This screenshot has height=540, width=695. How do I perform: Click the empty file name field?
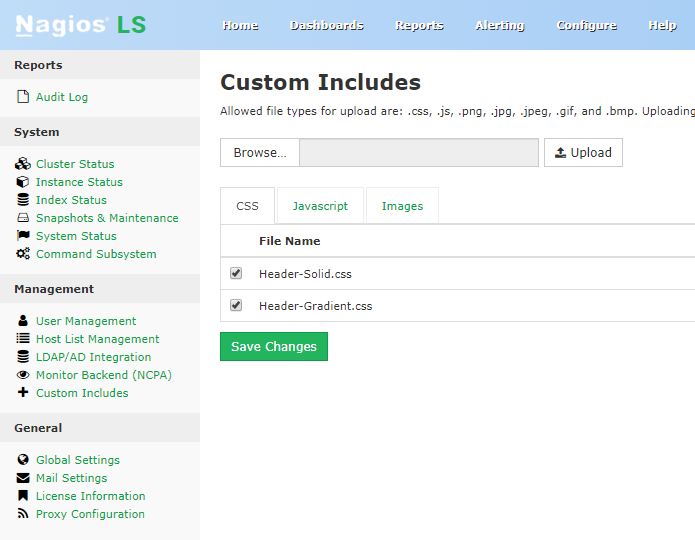point(418,153)
